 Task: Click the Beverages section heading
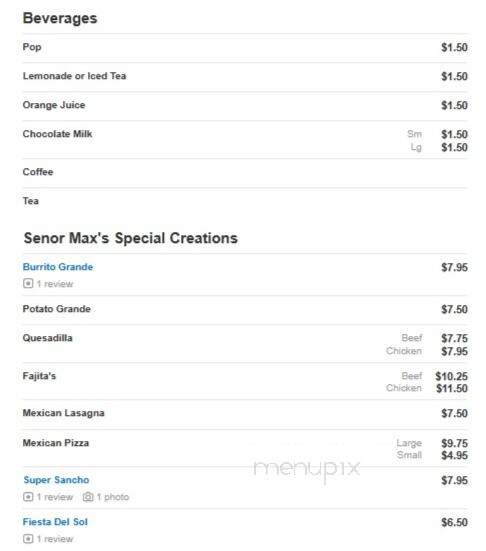pos(60,18)
